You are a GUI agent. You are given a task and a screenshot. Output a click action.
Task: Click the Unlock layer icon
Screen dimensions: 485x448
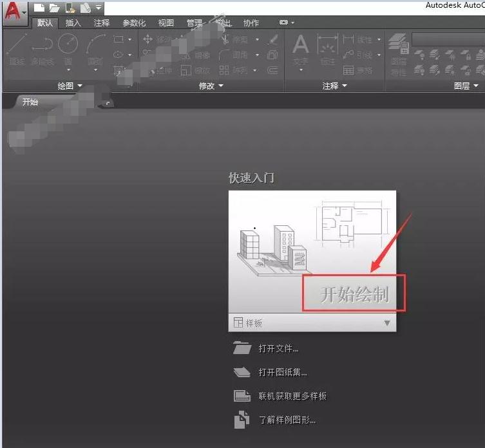[x=465, y=71]
